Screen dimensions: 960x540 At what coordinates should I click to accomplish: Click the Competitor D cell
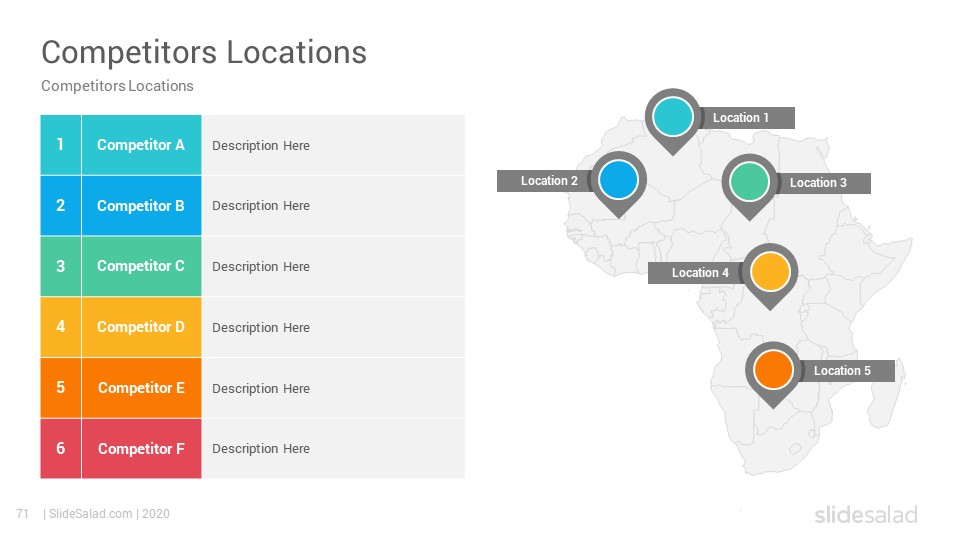[141, 327]
